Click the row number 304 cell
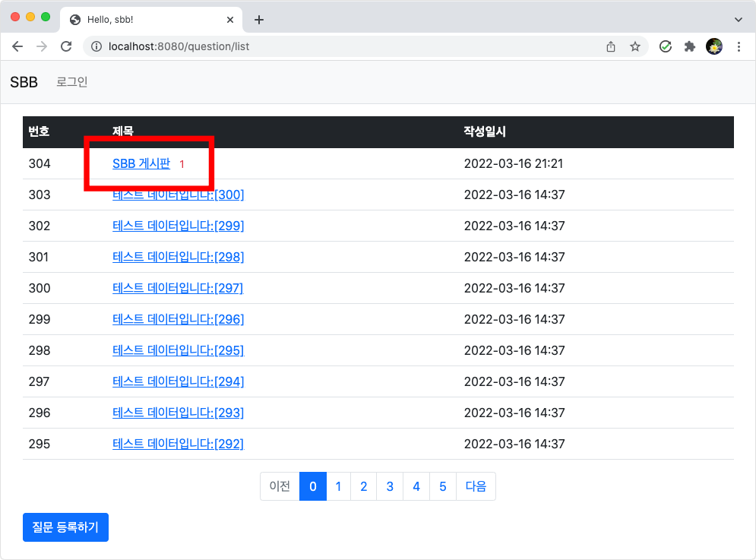This screenshot has width=756, height=560. 40,163
